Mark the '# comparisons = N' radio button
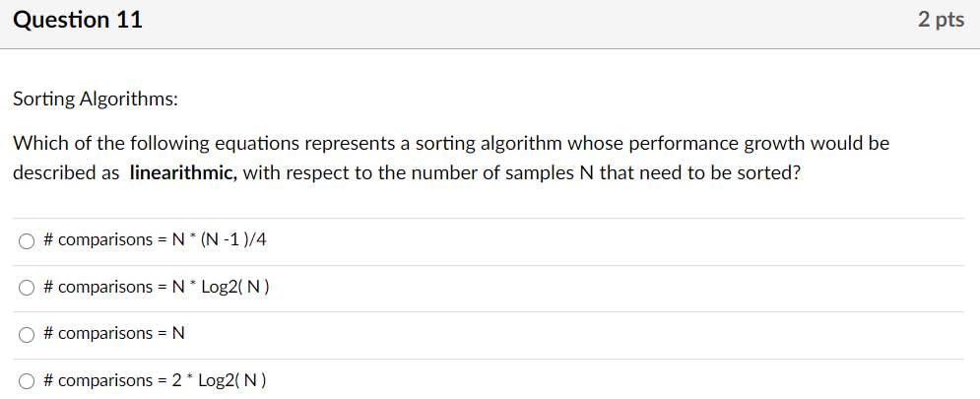 (27, 335)
